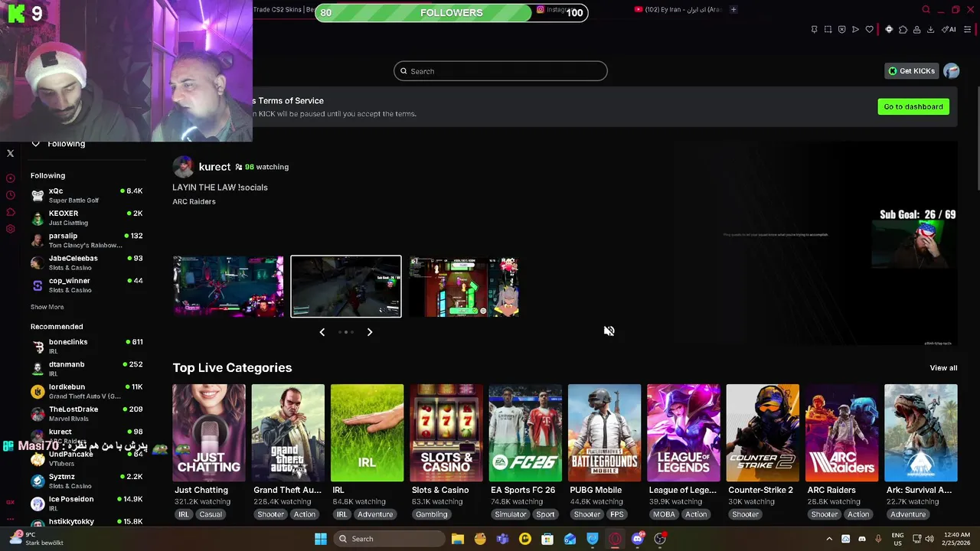The height and width of the screenshot is (551, 980).
Task: Switch to the Trade CS2 Skins tab
Action: pyautogui.click(x=283, y=10)
